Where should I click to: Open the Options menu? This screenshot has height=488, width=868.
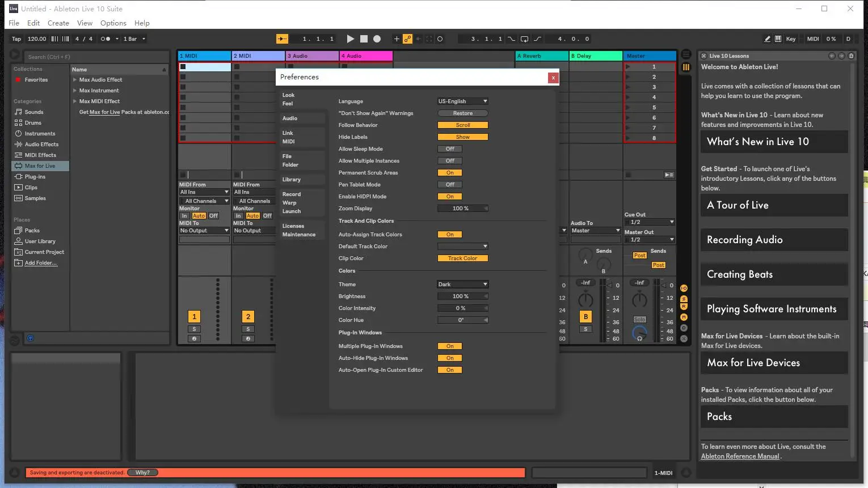(113, 23)
